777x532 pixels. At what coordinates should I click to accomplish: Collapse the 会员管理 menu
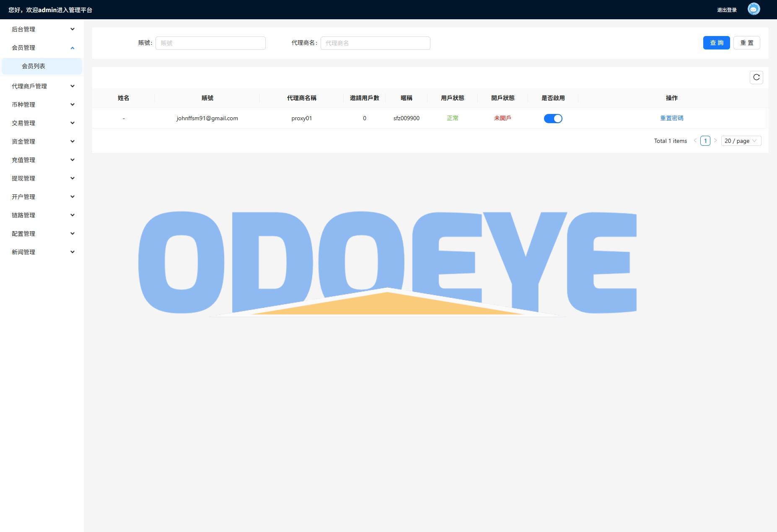[x=42, y=48]
